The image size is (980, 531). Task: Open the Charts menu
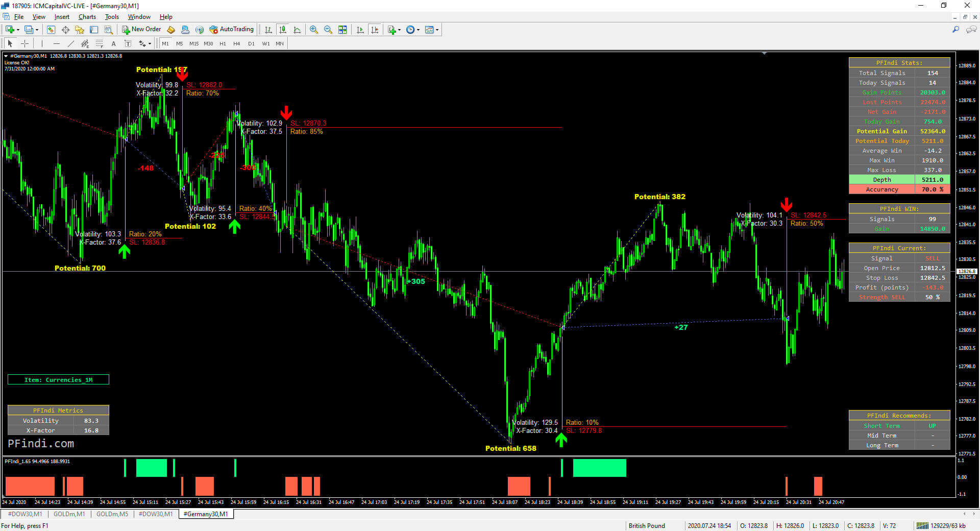[x=87, y=17]
